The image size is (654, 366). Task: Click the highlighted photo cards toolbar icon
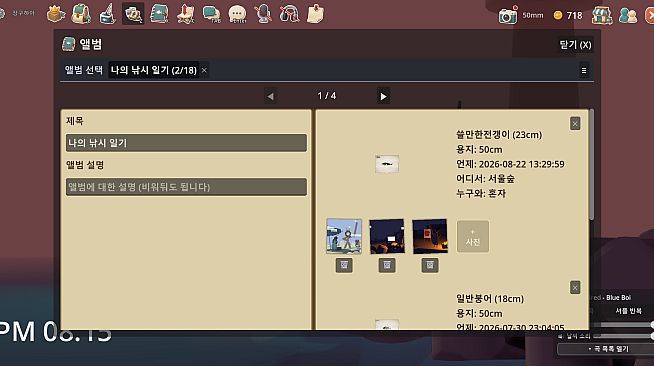(x=133, y=14)
